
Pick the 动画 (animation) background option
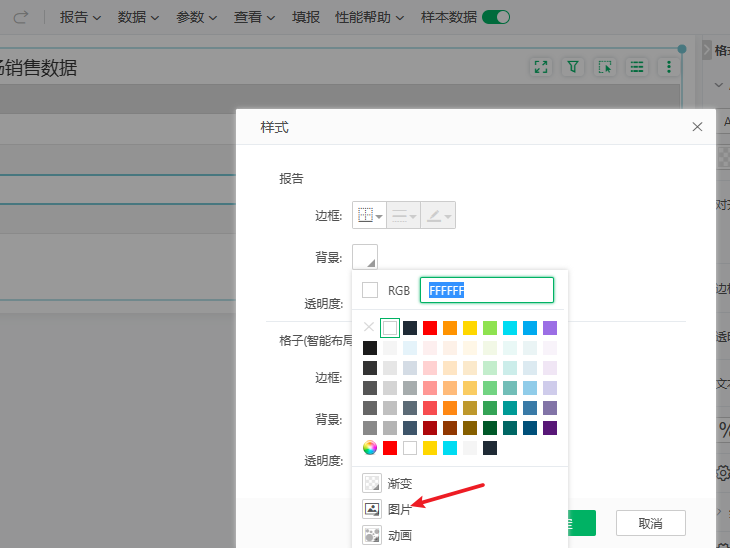[x=385, y=535]
